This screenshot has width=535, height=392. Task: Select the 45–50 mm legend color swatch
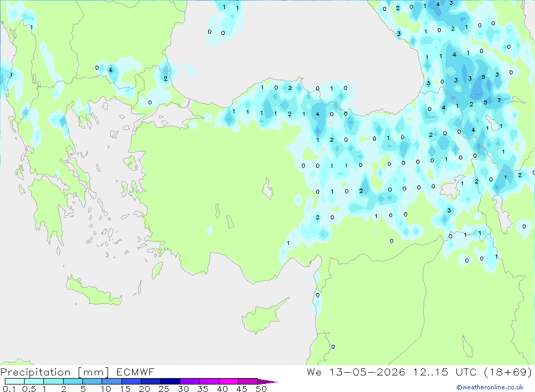point(248,381)
